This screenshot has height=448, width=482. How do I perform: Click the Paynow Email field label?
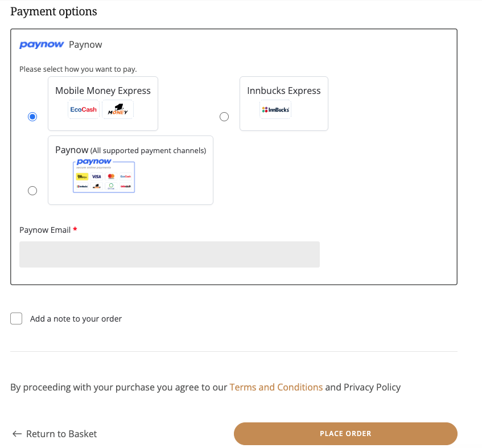[45, 230]
